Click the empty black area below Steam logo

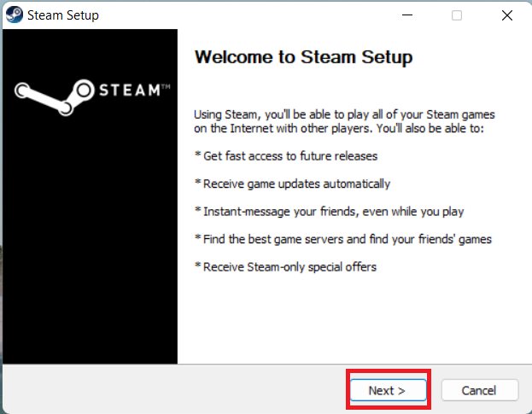pyautogui.click(x=90, y=256)
